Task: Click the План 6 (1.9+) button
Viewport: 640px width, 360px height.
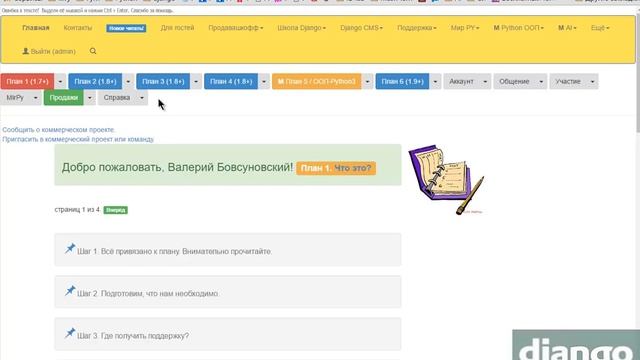Action: tap(402, 81)
